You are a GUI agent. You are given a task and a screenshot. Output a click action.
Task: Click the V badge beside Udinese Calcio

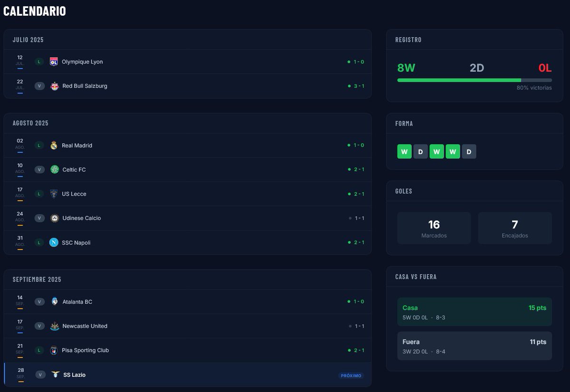(x=39, y=218)
